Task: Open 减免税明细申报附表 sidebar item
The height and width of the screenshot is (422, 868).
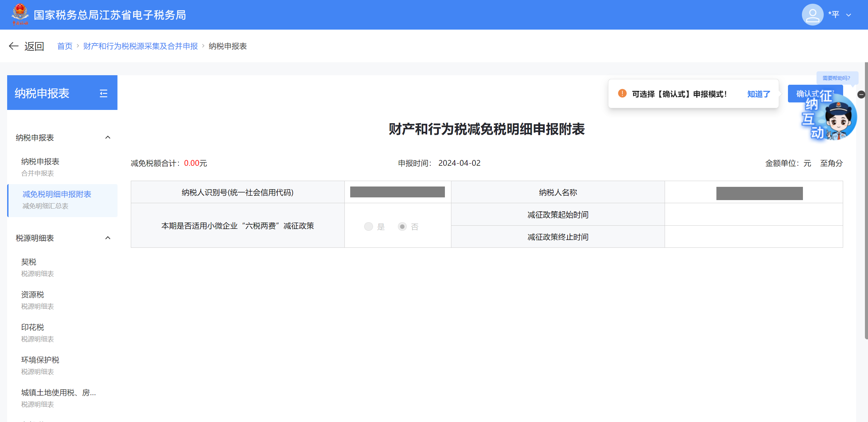Action: click(x=57, y=194)
